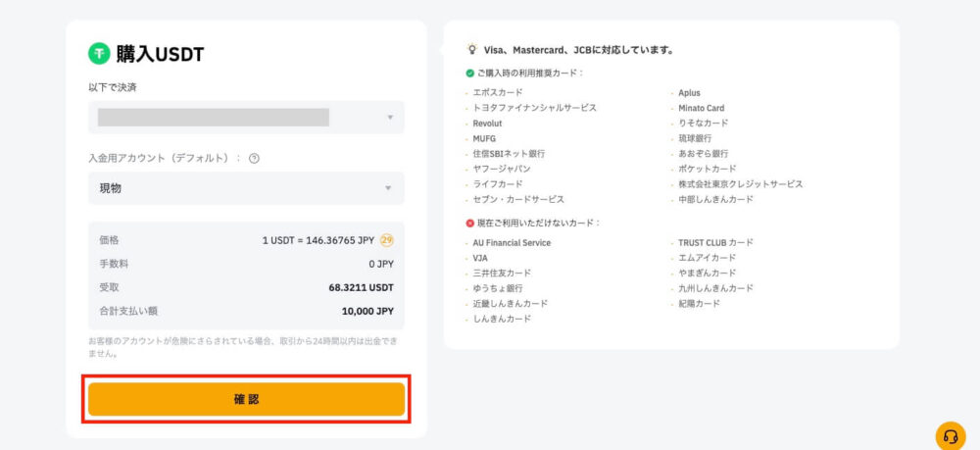Click the 受取 amount 68.3211 USDT
Viewport: 980px width, 450px height.
[362, 287]
